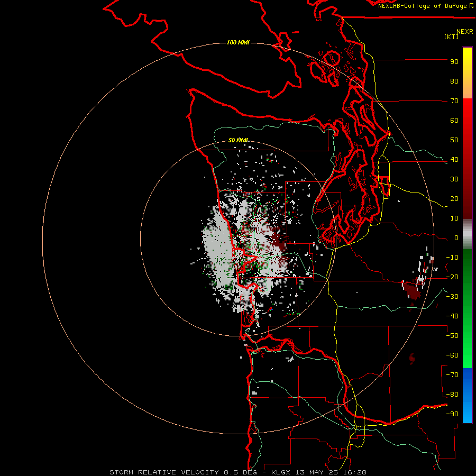Click the positive "60" scale value
This screenshot has height=476, width=476.
click(x=454, y=121)
